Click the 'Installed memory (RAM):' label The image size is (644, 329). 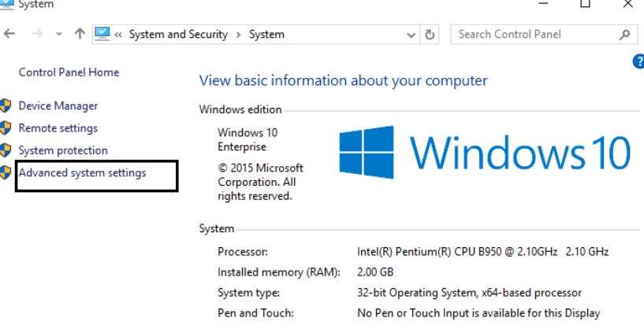click(x=279, y=272)
